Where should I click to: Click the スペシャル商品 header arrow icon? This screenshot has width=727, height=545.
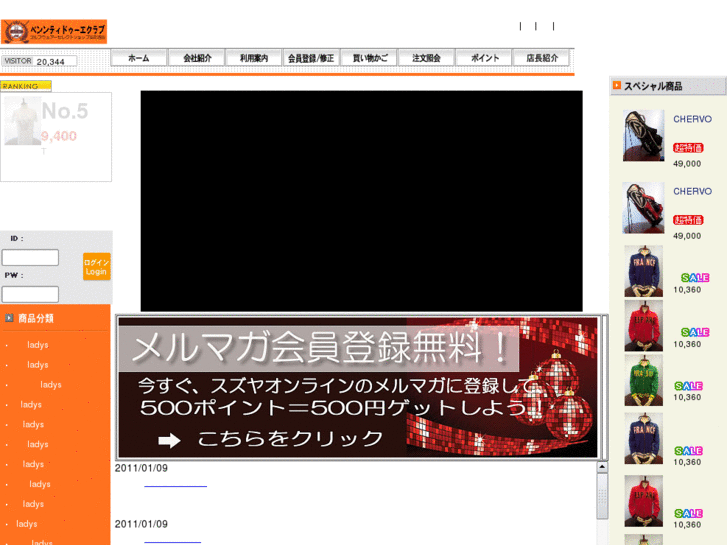[x=617, y=85]
